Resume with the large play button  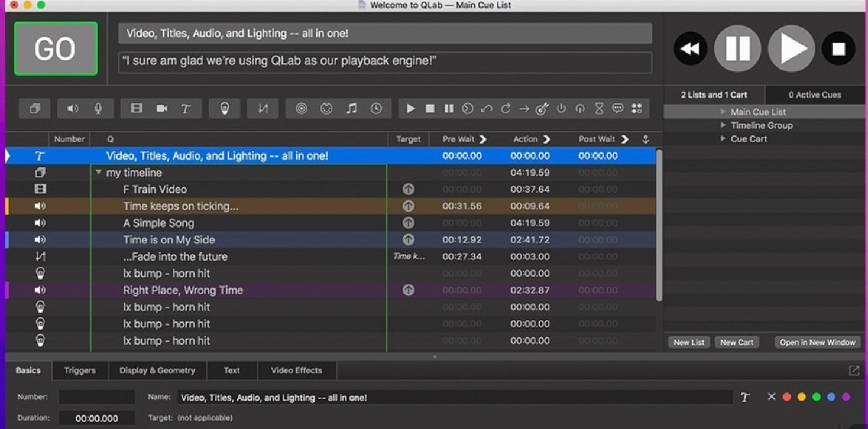[791, 48]
